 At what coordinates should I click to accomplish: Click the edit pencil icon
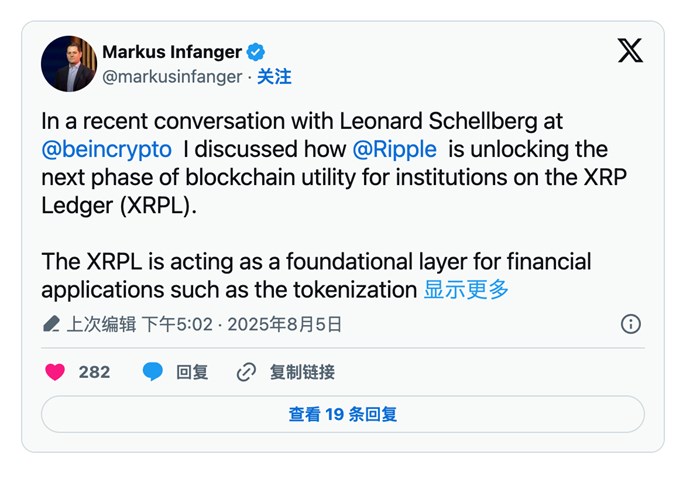pos(52,324)
